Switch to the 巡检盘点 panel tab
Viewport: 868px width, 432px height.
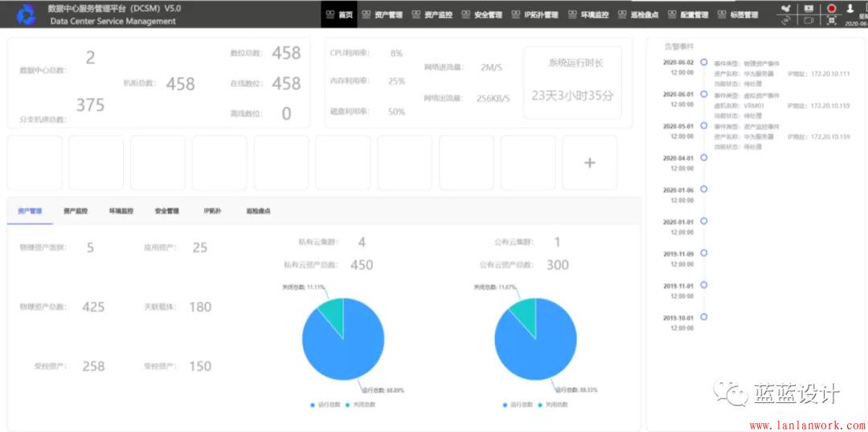click(258, 211)
